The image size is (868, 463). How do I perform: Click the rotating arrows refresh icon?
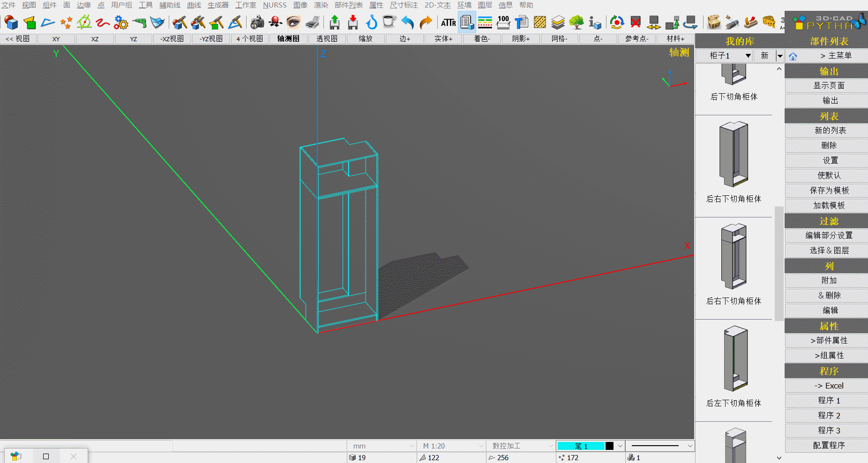(617, 22)
